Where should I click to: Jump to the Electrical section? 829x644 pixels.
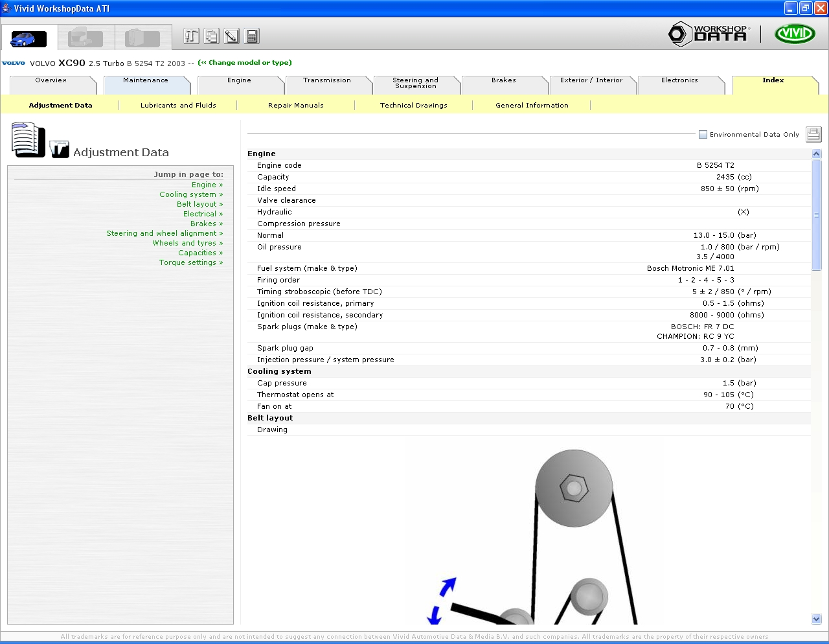(203, 214)
